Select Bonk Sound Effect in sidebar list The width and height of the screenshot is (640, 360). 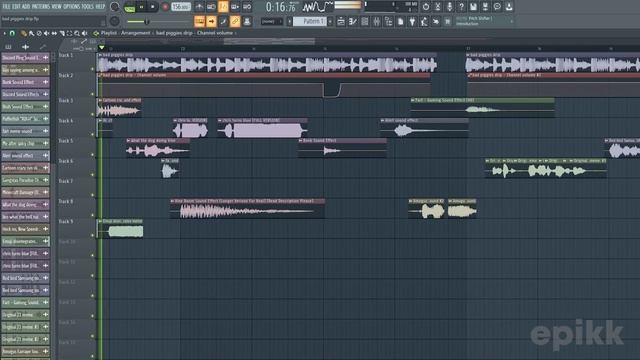(25, 82)
